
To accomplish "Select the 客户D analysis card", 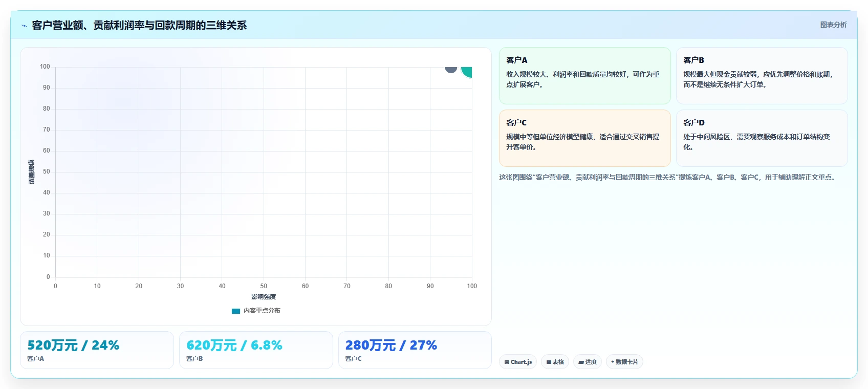I will [x=762, y=138].
